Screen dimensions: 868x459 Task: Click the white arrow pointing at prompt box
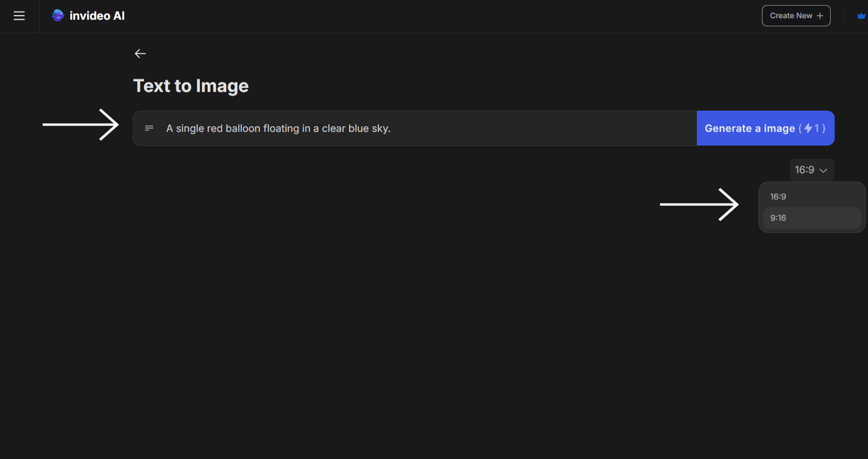81,125
